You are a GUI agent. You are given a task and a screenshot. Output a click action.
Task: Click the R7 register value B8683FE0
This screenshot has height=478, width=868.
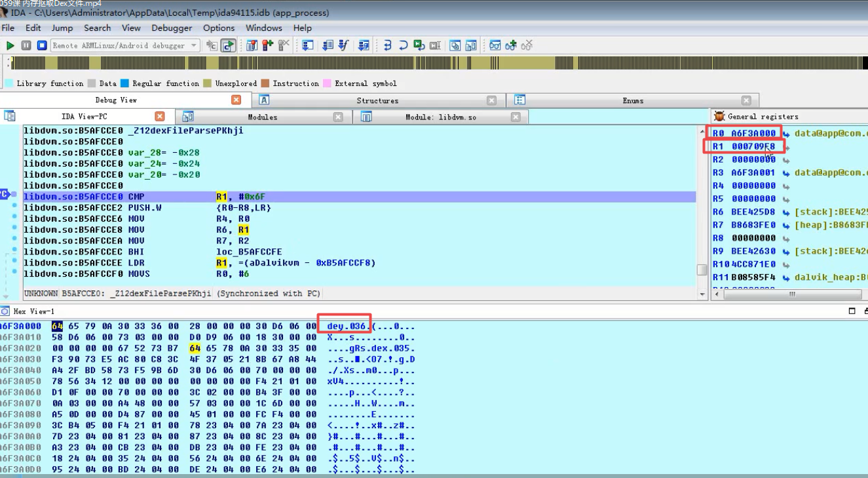point(753,225)
